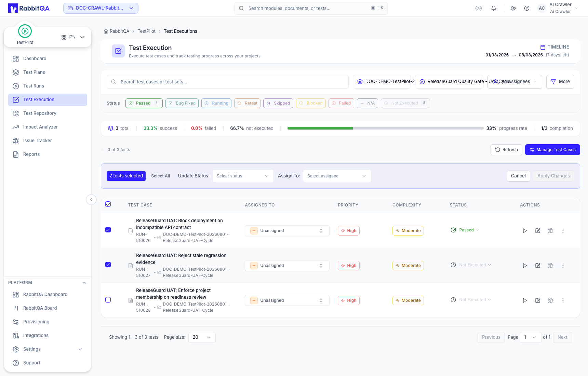This screenshot has width=588, height=376.
Task: Switch to grid view in TestPilot card
Action: coord(64,37)
